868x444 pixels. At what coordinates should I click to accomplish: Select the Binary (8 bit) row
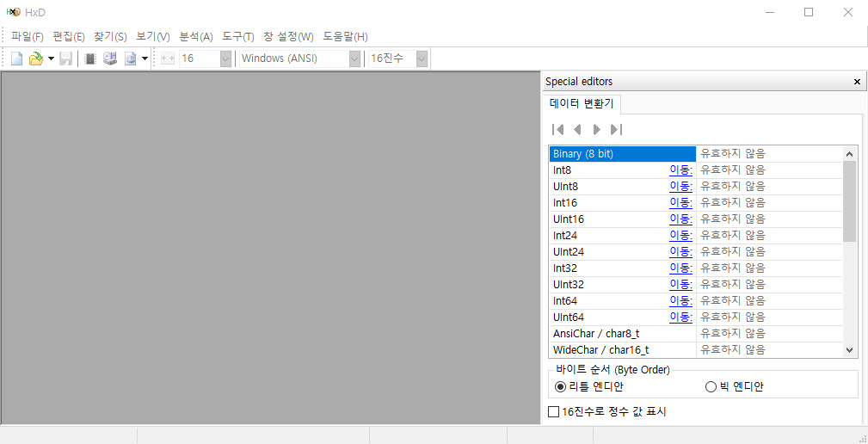(623, 154)
